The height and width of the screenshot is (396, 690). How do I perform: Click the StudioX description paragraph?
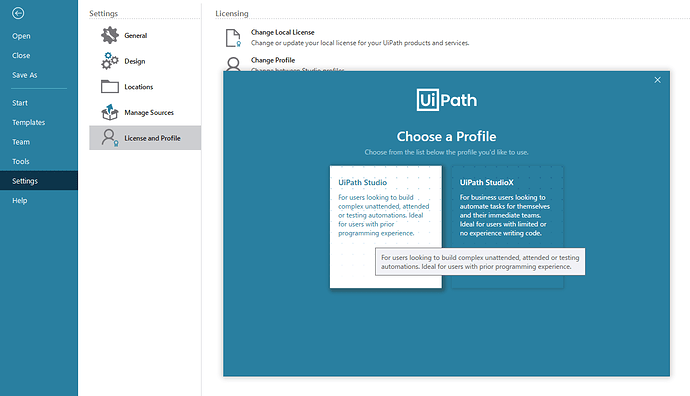505,215
